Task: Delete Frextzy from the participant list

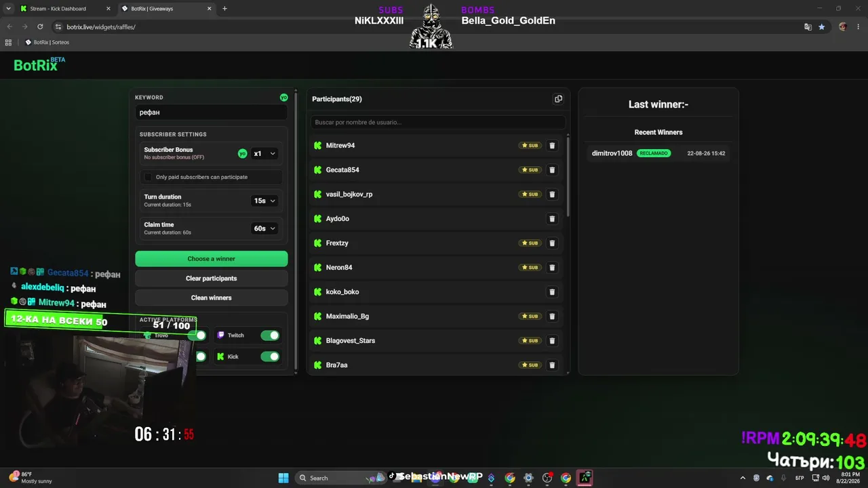Action: pos(552,243)
